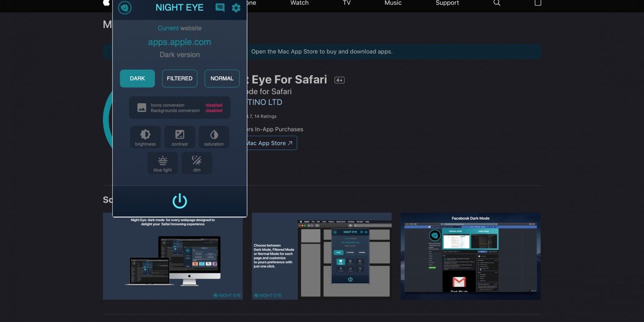The height and width of the screenshot is (322, 644).
Task: Open the shopping bag icon
Action: 538,3
